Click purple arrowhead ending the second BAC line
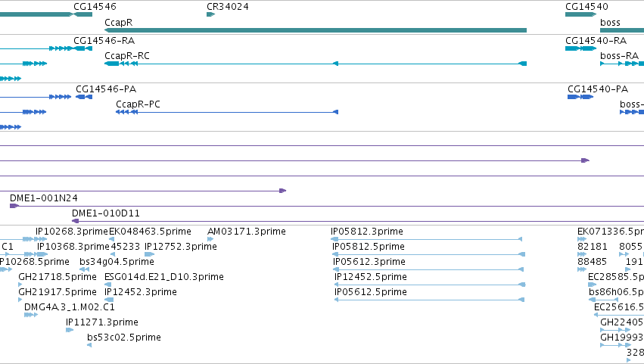 pyautogui.click(x=585, y=160)
